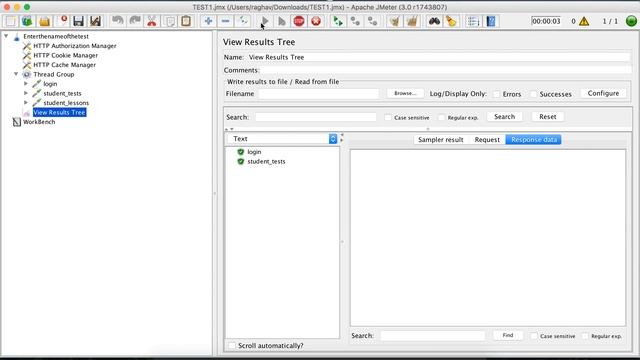Collapse the Enterthenameofthetest plan node
Viewport: 640px width, 360px height.
tap(6, 36)
